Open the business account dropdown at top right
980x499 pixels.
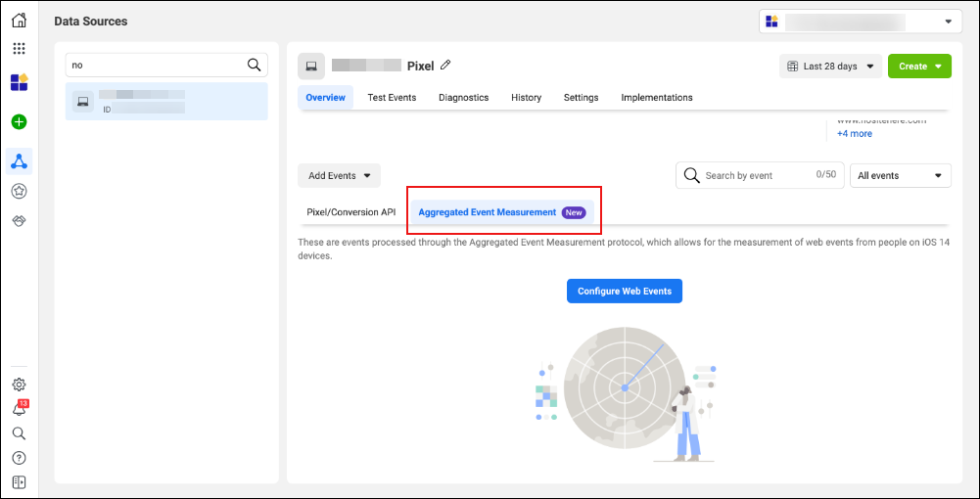[861, 22]
